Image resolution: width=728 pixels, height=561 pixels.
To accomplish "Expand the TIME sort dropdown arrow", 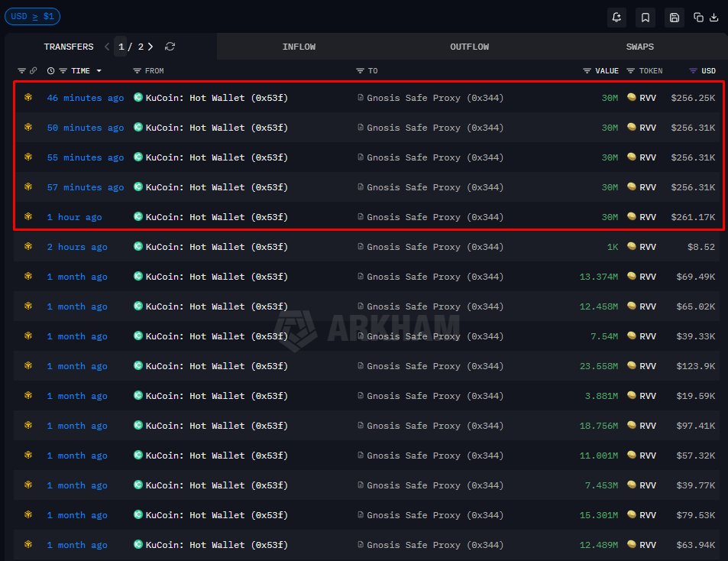I will pyautogui.click(x=99, y=70).
